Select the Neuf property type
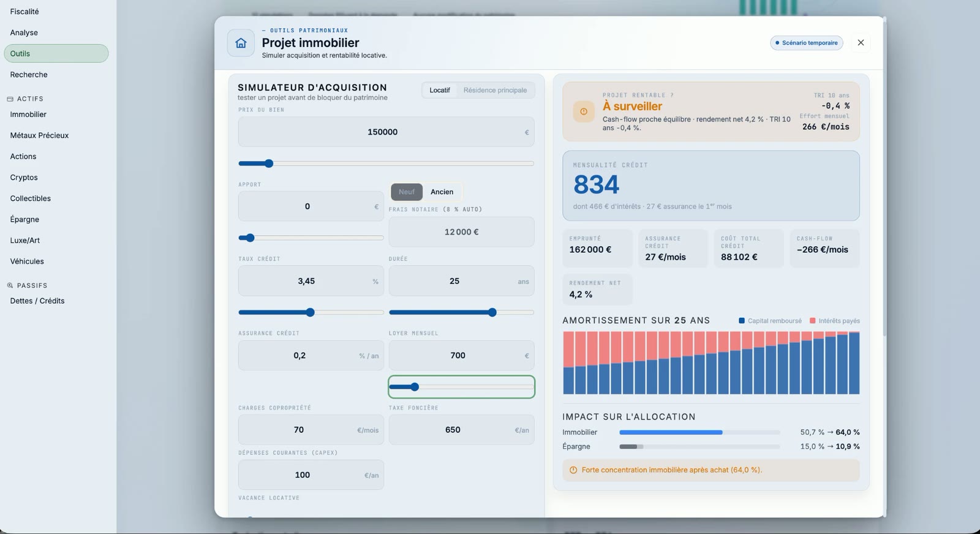Image resolution: width=980 pixels, height=534 pixels. coord(407,192)
